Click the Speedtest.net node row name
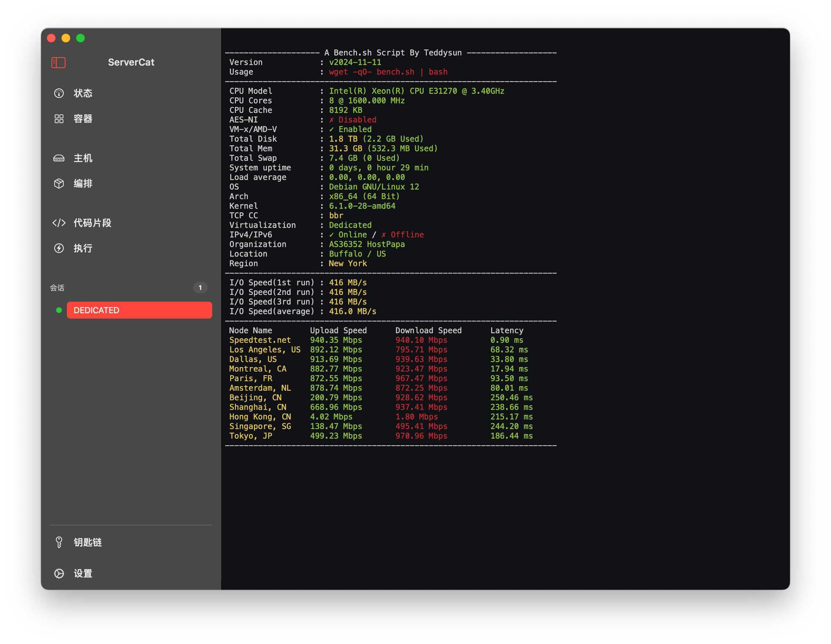Screen dimensions: 831x644 pyautogui.click(x=260, y=340)
